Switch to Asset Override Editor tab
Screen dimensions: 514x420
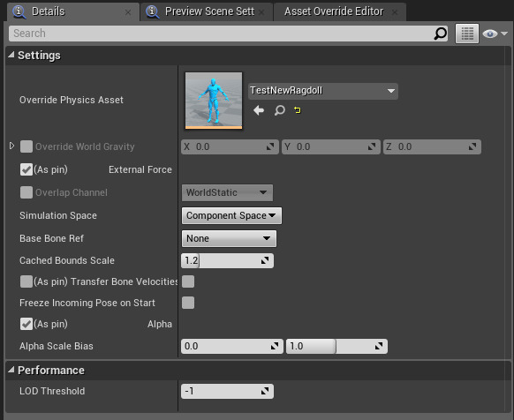coord(340,11)
